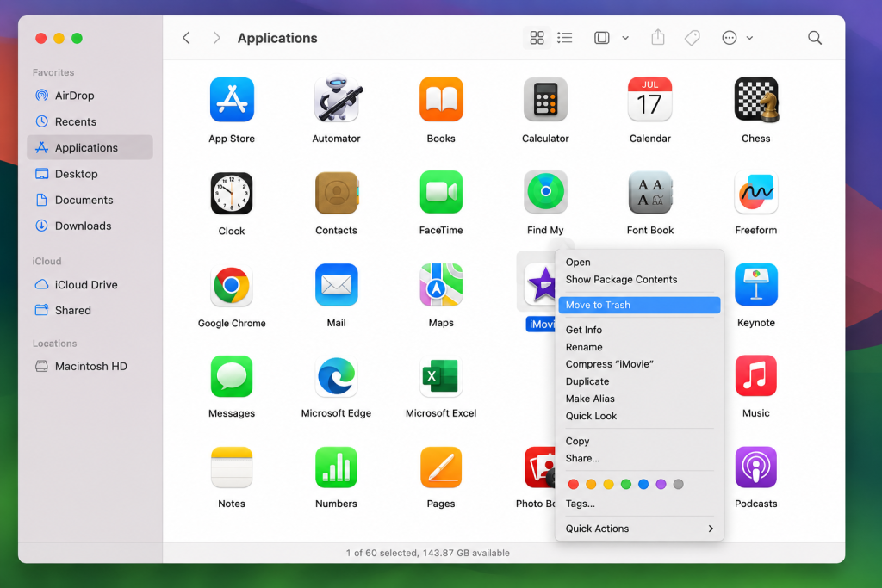The height and width of the screenshot is (588, 882).
Task: Open Tags... from context menu
Action: [639, 504]
